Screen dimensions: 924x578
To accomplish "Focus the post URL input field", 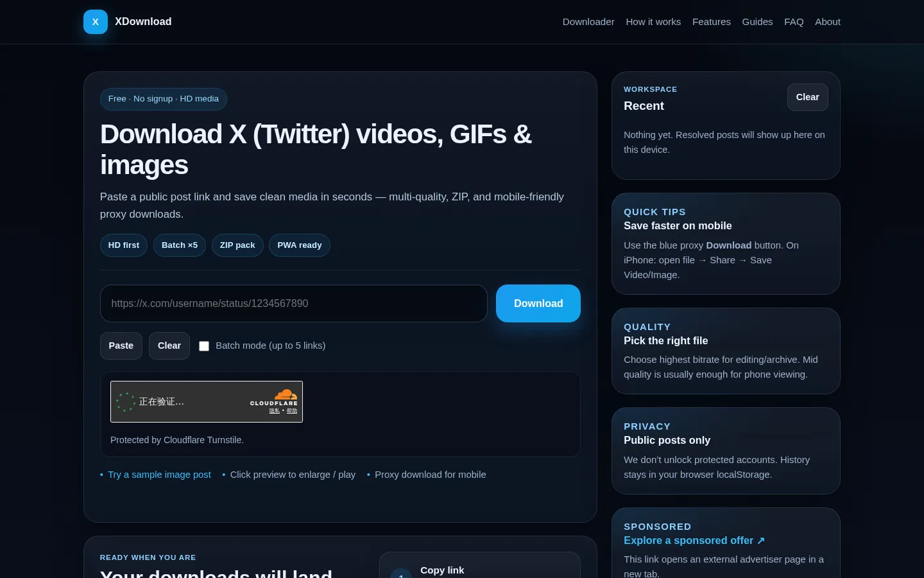I will [x=294, y=303].
